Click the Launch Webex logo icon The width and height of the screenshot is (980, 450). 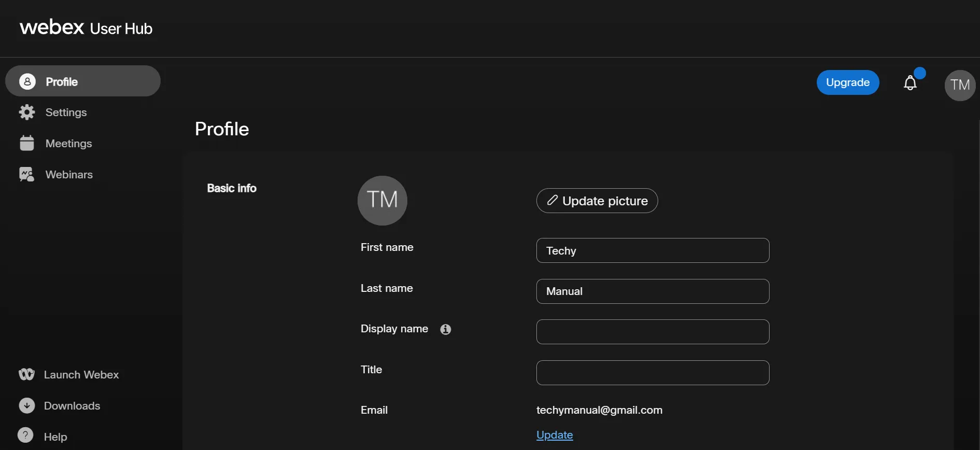click(26, 374)
